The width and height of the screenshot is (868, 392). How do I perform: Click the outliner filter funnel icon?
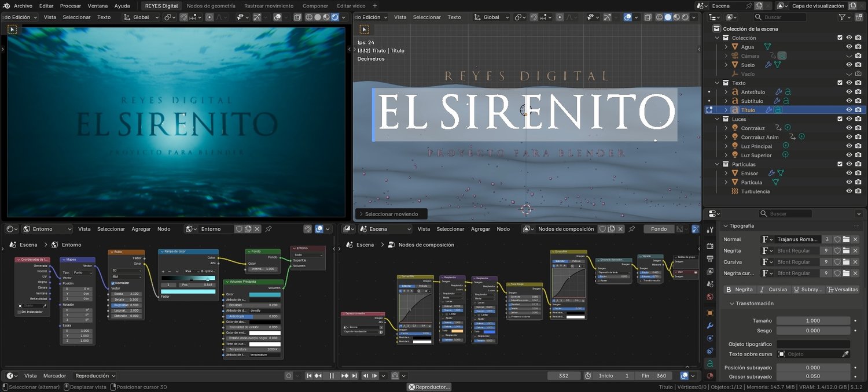[843, 17]
